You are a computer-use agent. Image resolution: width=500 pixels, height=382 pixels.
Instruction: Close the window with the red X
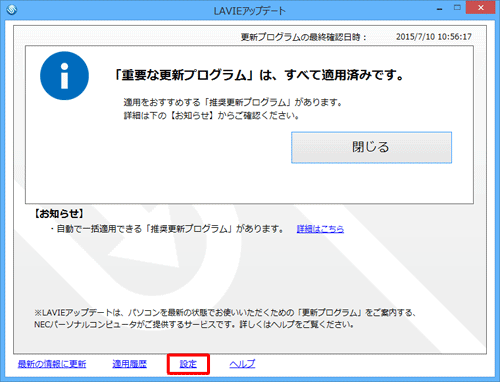click(480, 7)
